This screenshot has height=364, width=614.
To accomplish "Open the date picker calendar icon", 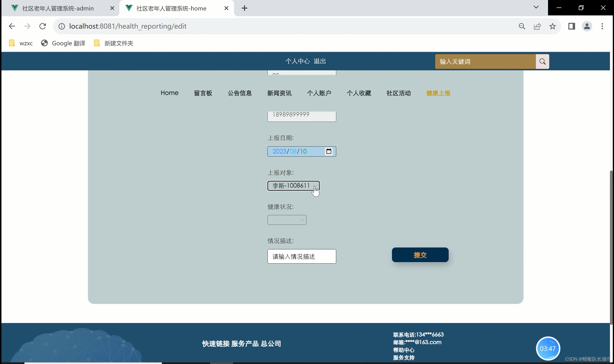I will click(329, 151).
